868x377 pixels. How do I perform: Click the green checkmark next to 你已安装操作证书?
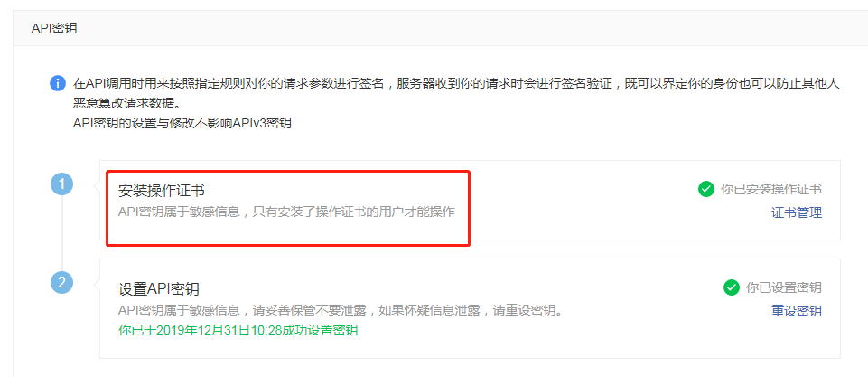tap(705, 189)
